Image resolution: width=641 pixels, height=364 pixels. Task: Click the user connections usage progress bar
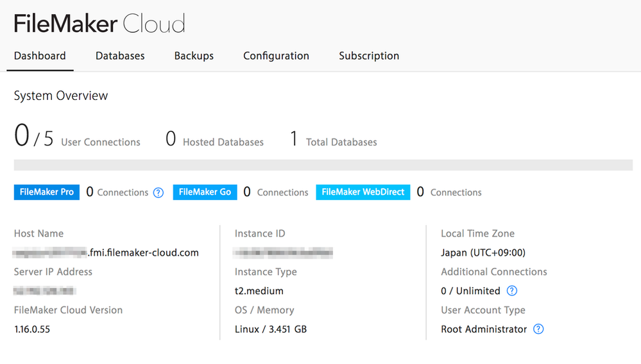click(x=323, y=165)
